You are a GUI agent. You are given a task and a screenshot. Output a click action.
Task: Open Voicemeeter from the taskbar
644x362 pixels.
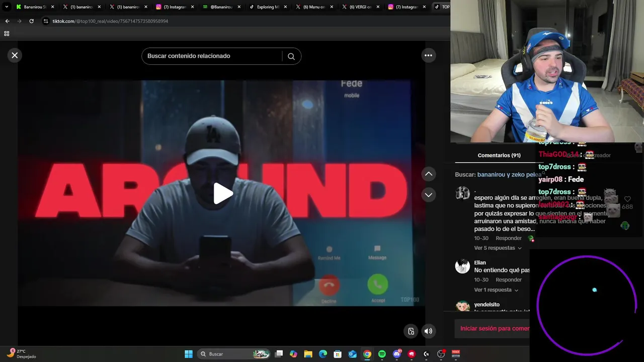pos(456,354)
